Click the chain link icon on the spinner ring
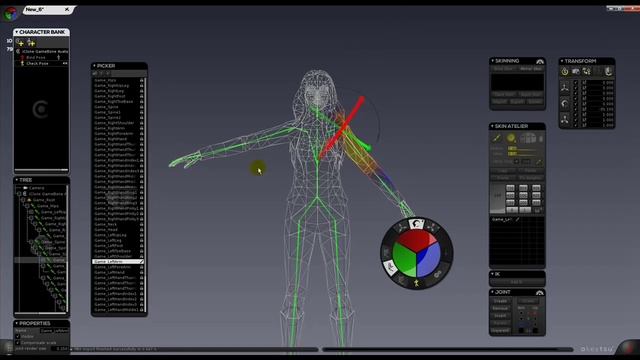Screen dimensions: 640x360 click(x=438, y=274)
